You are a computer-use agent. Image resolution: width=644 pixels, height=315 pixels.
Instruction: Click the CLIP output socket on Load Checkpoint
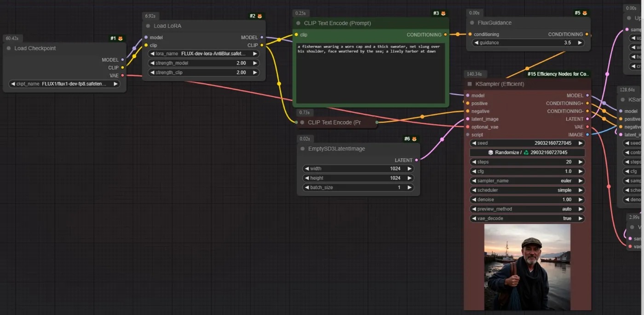click(122, 68)
